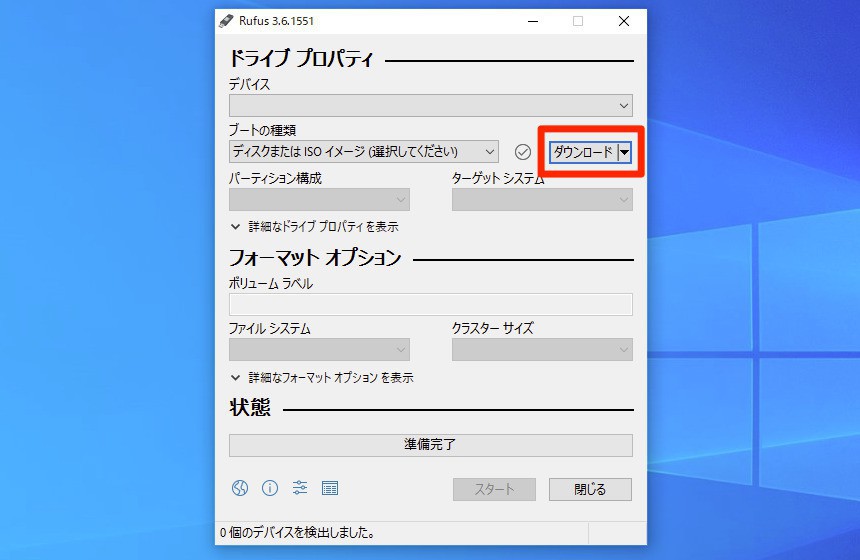Open the About info icon
This screenshot has width=860, height=560.
click(270, 488)
